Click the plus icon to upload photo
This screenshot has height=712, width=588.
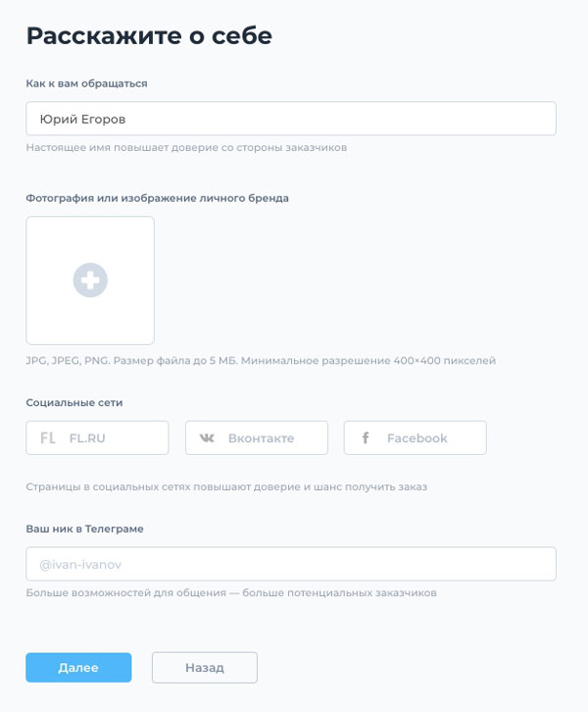90,280
